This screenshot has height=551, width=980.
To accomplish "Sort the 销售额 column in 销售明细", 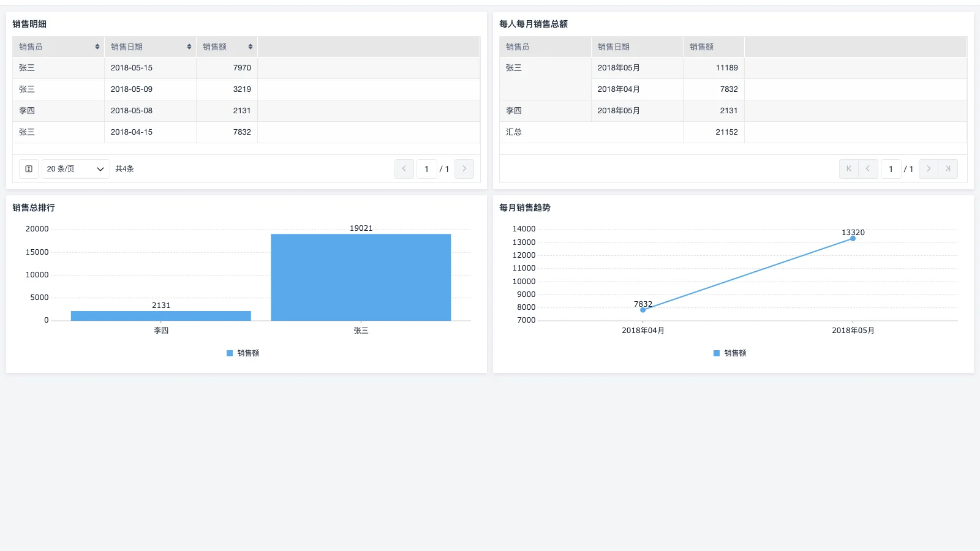I will (251, 47).
